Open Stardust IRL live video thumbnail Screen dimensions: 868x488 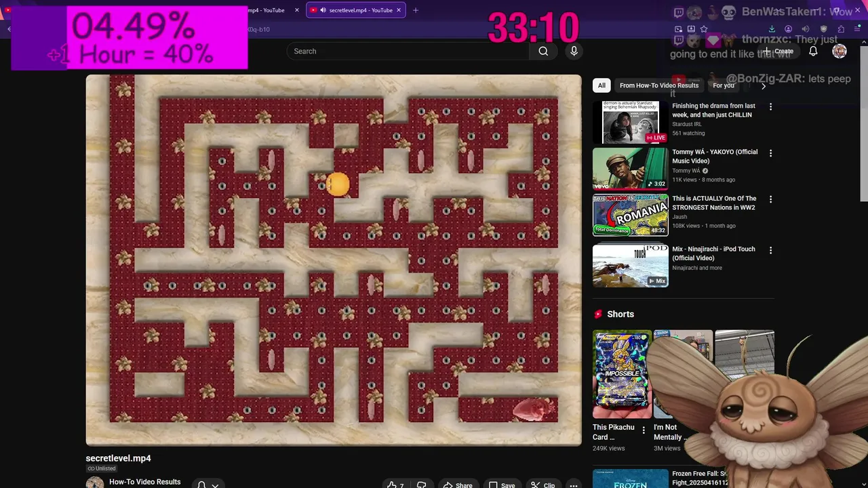click(x=631, y=122)
